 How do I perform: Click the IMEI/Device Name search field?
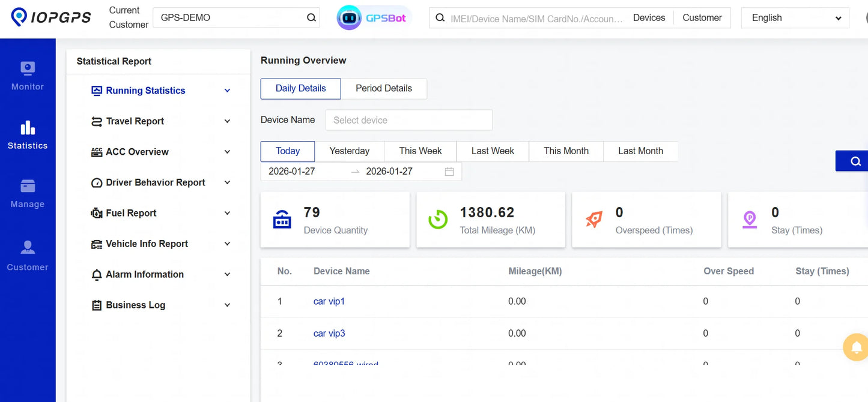[x=538, y=18]
